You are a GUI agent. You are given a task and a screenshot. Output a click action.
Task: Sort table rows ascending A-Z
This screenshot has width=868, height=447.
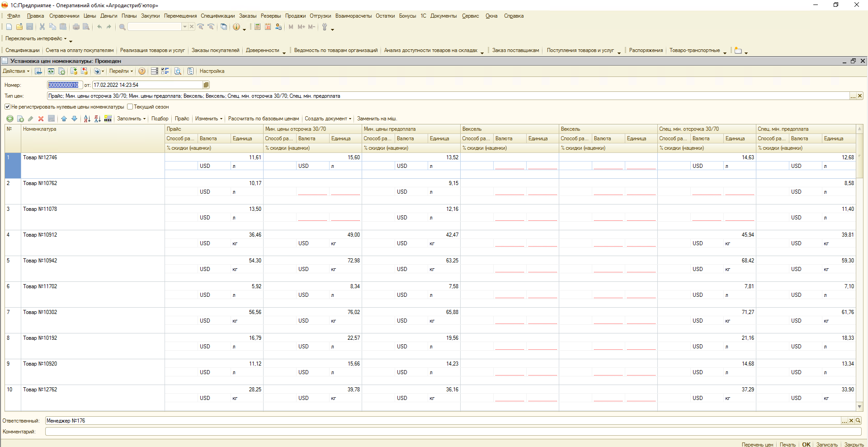pyautogui.click(x=87, y=119)
